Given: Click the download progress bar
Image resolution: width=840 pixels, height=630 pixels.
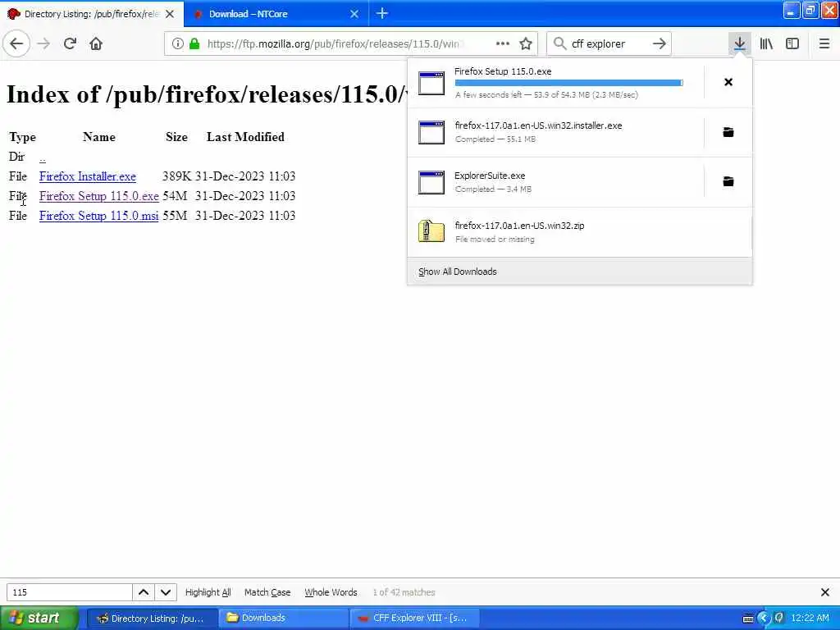Looking at the screenshot, I should point(568,83).
